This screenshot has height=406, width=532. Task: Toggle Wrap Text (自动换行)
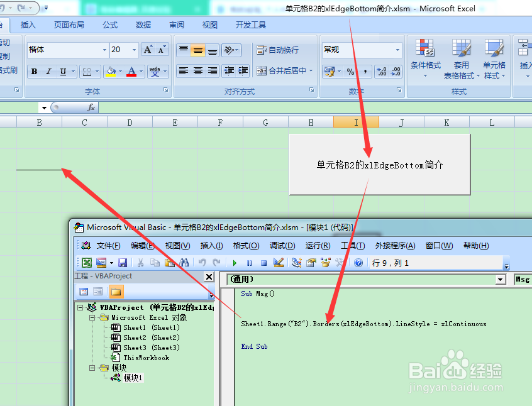283,50
